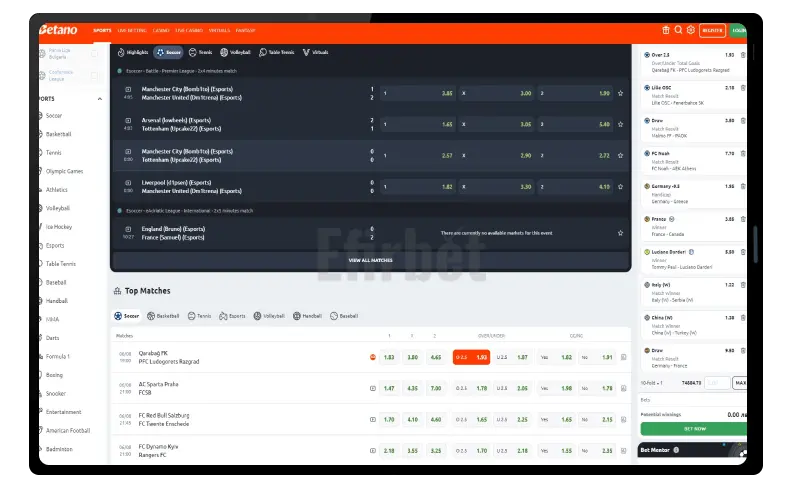Viewport: 796px width, 496px height.
Task: Delete the FC Noah selection from betslip
Action: tap(743, 153)
